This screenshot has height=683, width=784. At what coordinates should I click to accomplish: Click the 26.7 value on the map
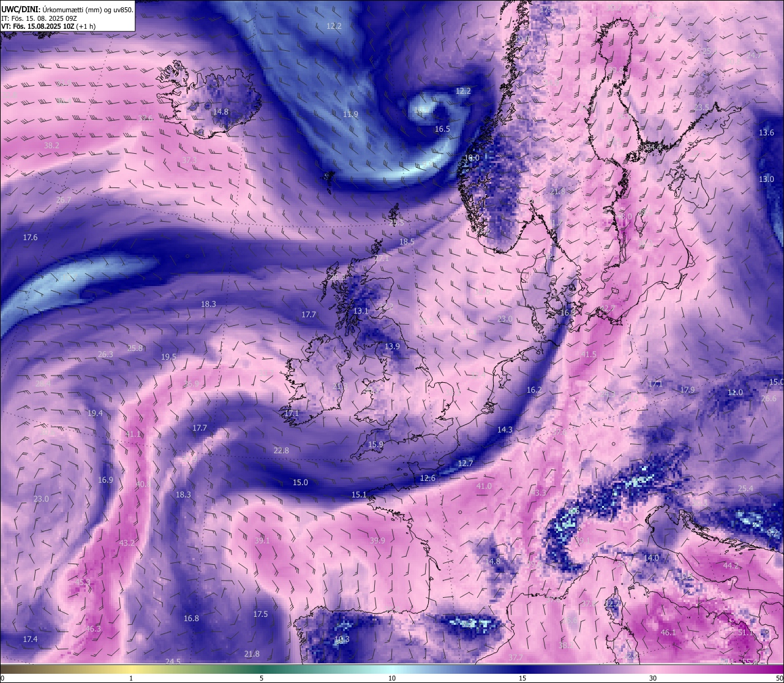(64, 200)
